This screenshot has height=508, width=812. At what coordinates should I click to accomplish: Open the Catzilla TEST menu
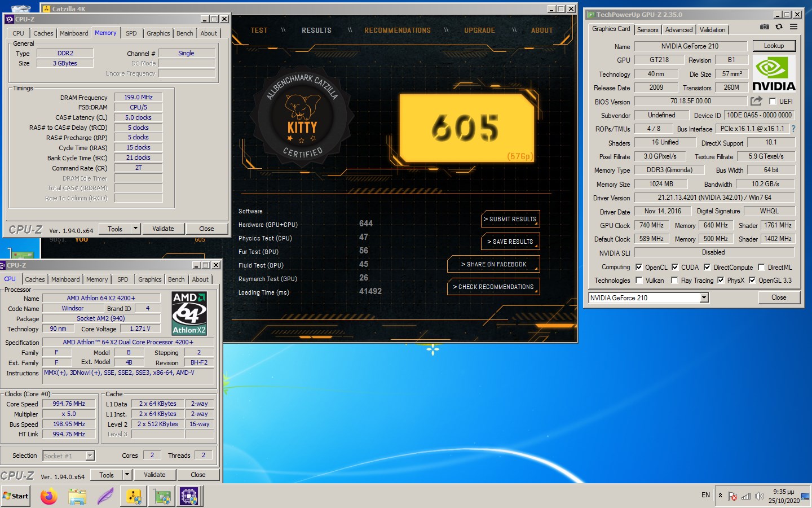pos(259,30)
